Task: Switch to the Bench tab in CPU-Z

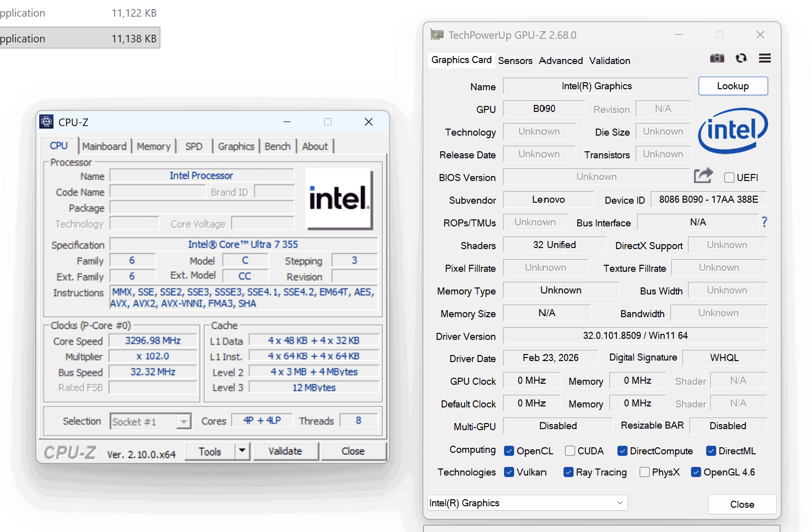Action: tap(278, 146)
